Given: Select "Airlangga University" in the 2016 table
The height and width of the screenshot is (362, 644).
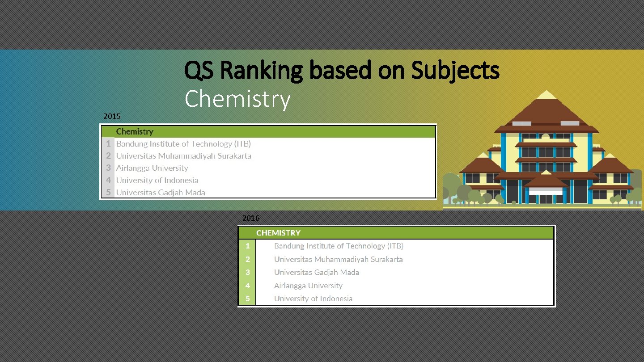Looking at the screenshot, I should [308, 286].
